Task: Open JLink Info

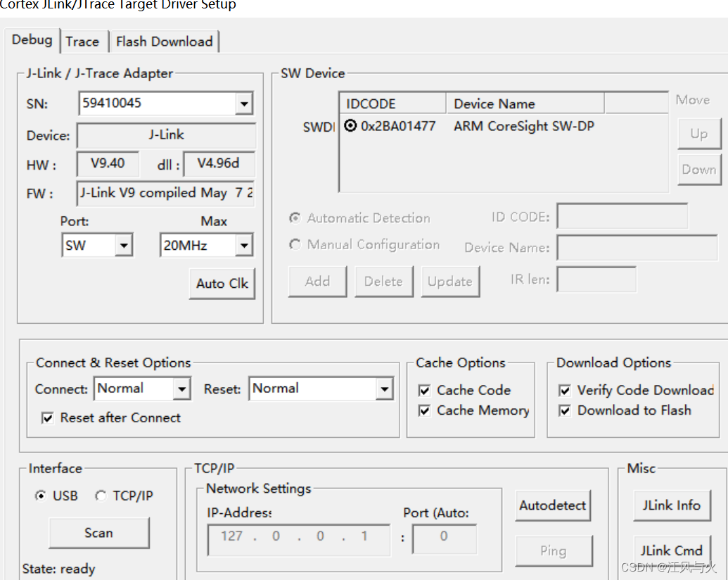Action: [x=672, y=505]
